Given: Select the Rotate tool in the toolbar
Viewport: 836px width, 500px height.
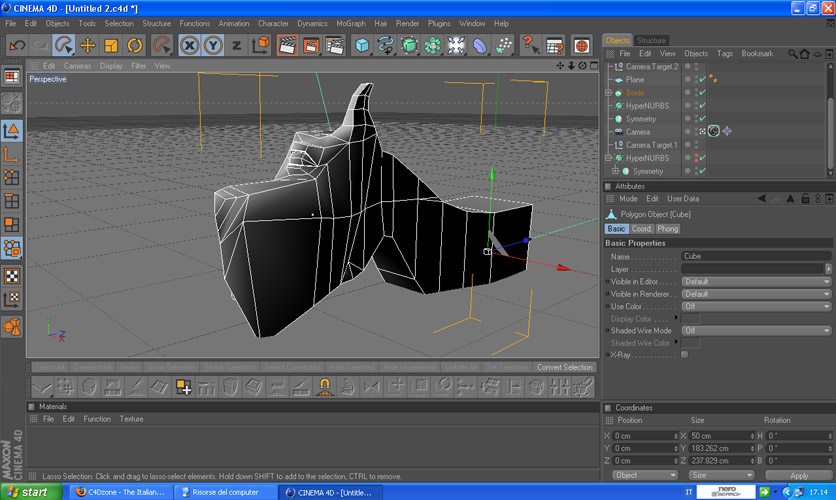Looking at the screenshot, I should (x=135, y=45).
